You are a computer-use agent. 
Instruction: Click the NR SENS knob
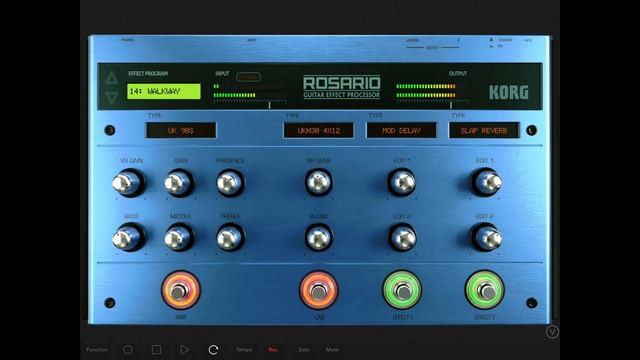click(319, 182)
